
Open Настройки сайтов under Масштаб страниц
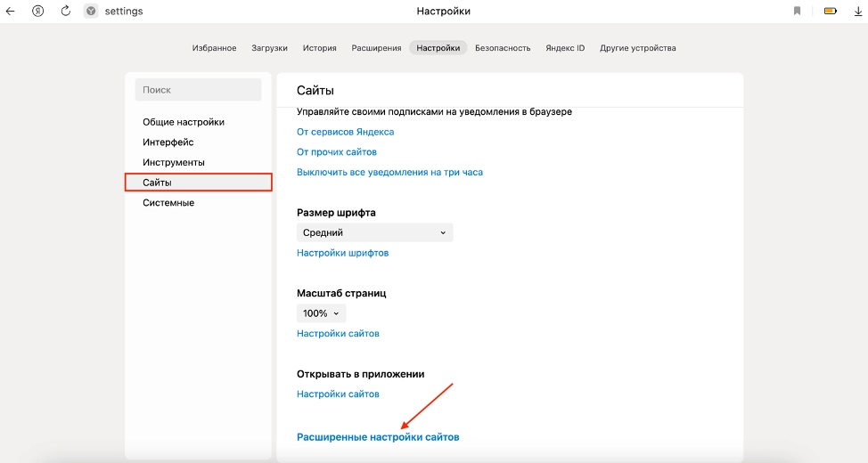(x=339, y=334)
